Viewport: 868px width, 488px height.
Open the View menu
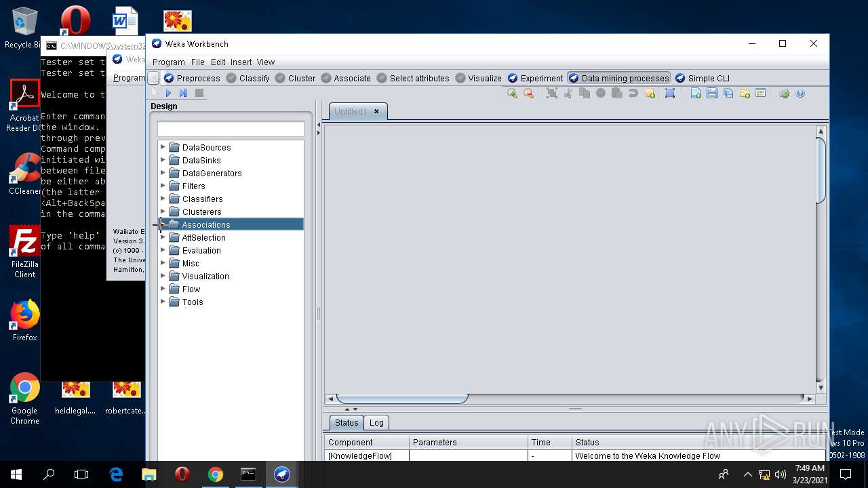(x=266, y=62)
